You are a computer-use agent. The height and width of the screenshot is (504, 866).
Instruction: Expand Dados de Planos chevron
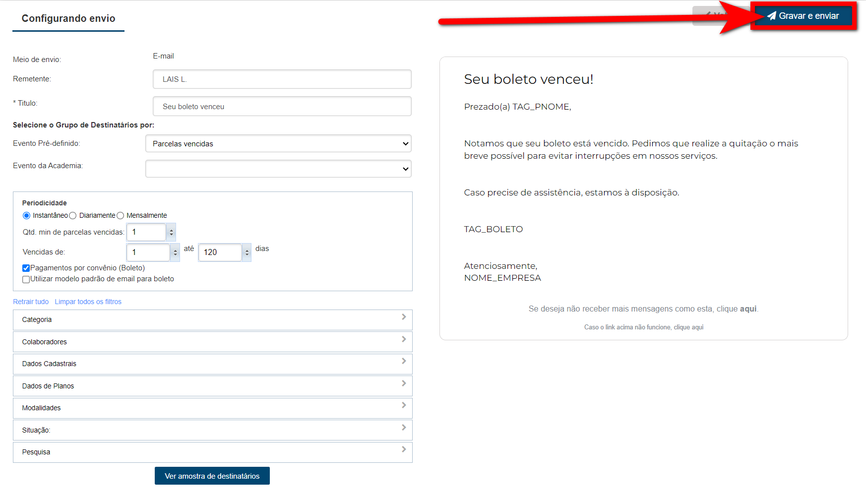404,383
